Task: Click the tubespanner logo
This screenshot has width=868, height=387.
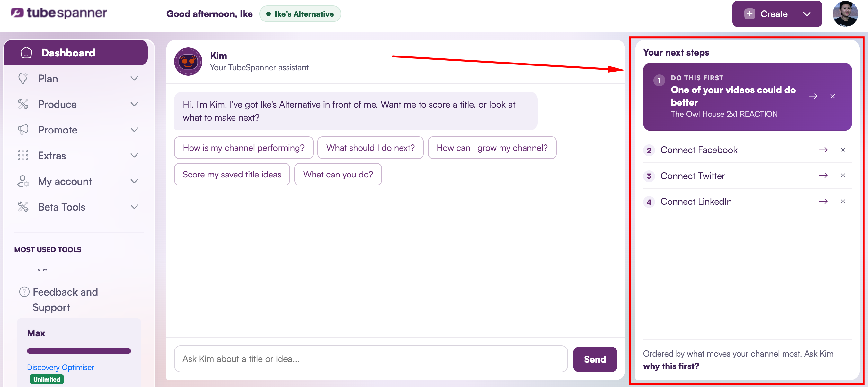Action: tap(59, 13)
